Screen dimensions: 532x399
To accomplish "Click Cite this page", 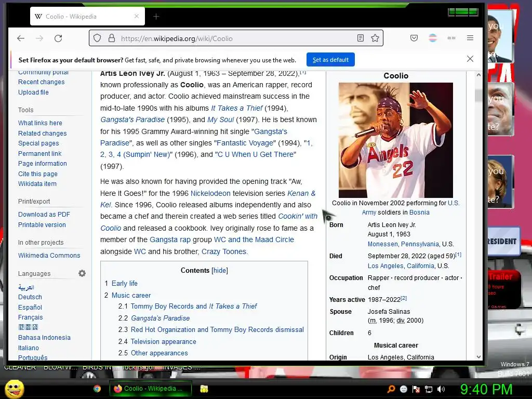I will (37, 174).
